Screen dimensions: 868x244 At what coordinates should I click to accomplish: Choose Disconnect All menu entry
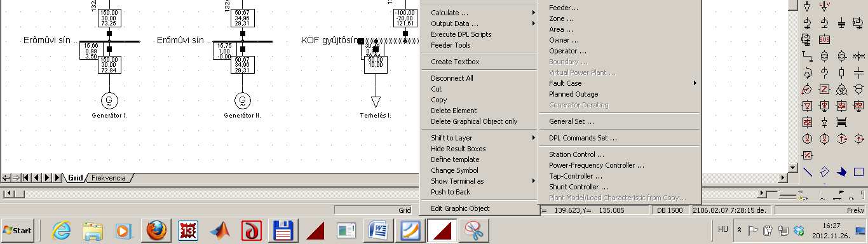pyautogui.click(x=480, y=78)
